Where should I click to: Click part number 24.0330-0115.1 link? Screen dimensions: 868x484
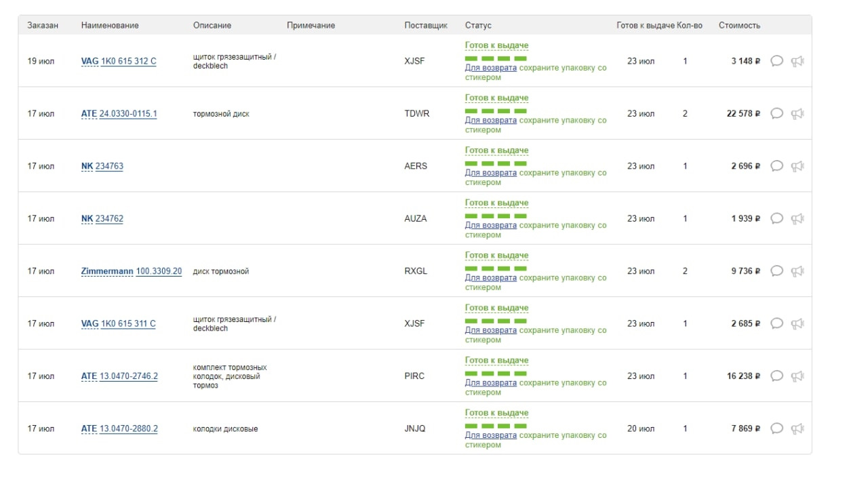pyautogui.click(x=128, y=113)
